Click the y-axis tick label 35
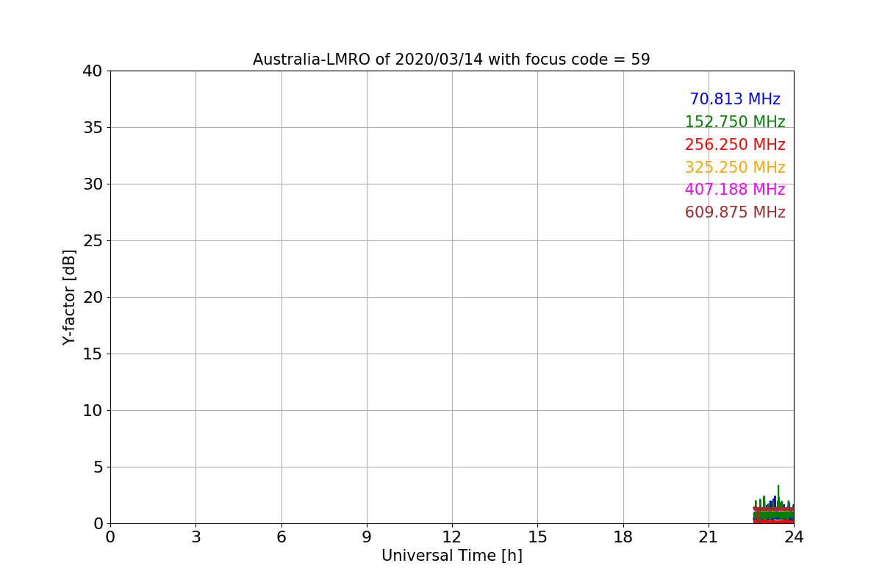The width and height of the screenshot is (882, 588). 93,128
